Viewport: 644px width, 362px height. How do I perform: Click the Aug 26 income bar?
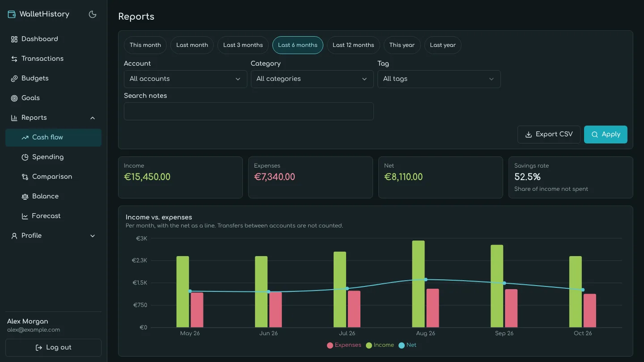pos(419,284)
